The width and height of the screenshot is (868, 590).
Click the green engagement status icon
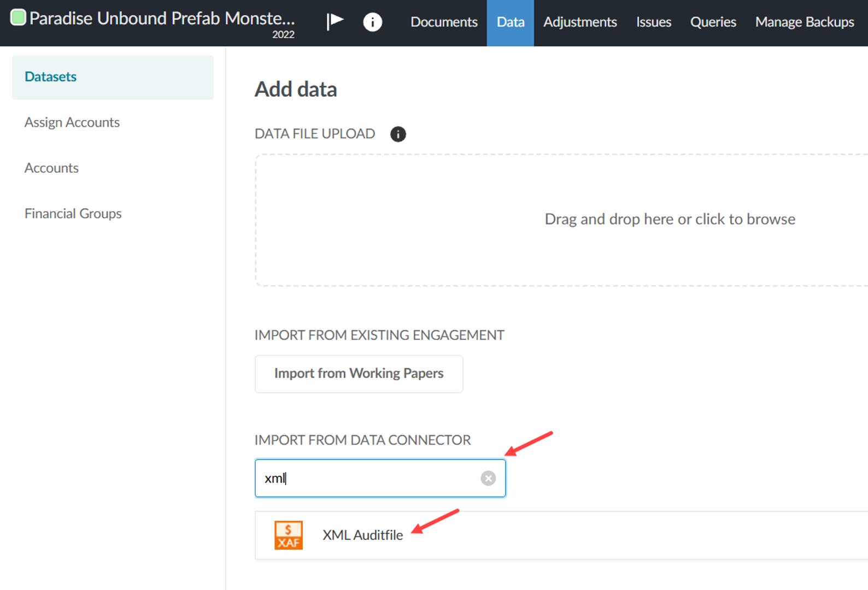pos(18,17)
